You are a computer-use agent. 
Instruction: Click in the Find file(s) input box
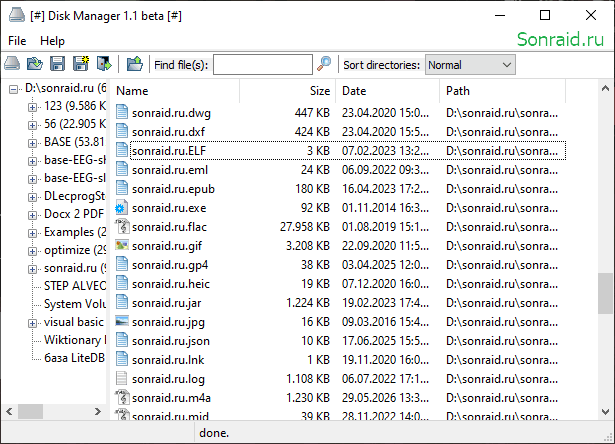click(x=263, y=64)
